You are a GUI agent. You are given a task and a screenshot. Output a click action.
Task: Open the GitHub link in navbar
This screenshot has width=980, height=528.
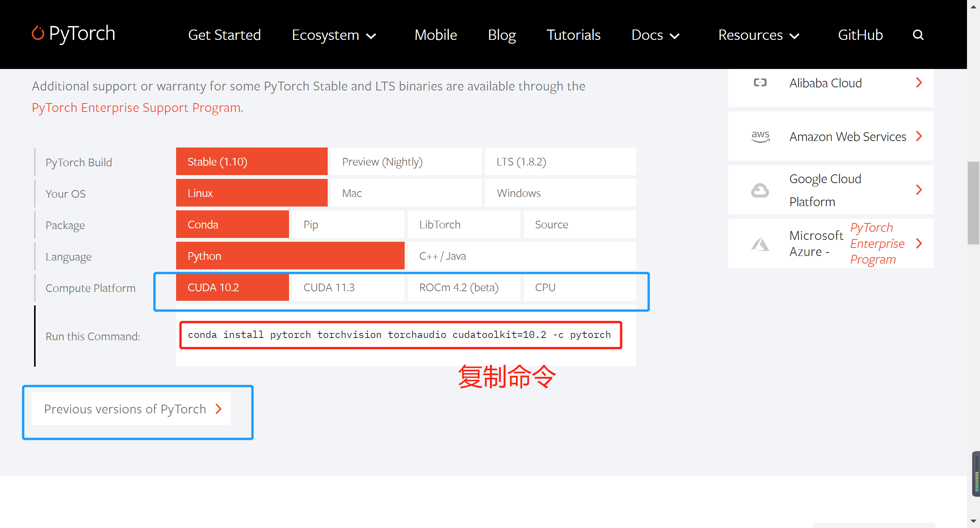(x=860, y=35)
